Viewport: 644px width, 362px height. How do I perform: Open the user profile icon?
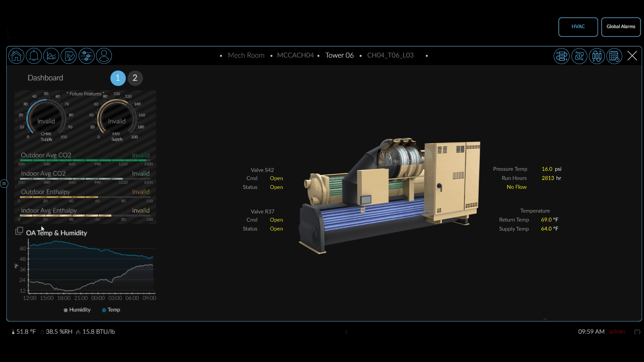pyautogui.click(x=104, y=56)
